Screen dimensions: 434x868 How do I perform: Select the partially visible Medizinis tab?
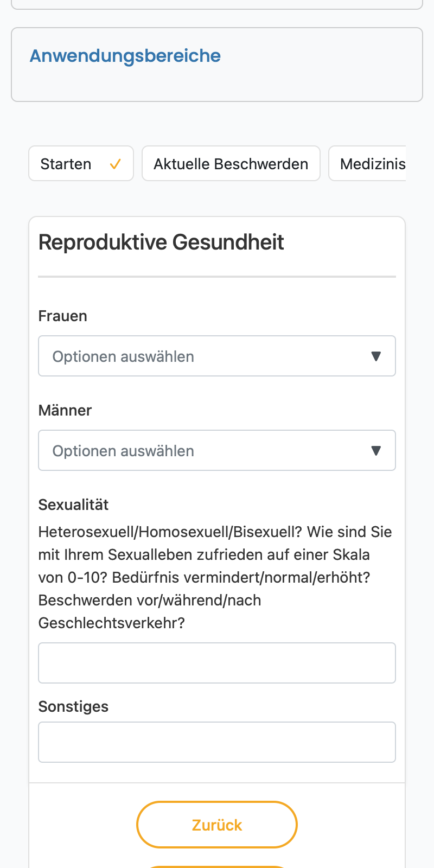367,163
